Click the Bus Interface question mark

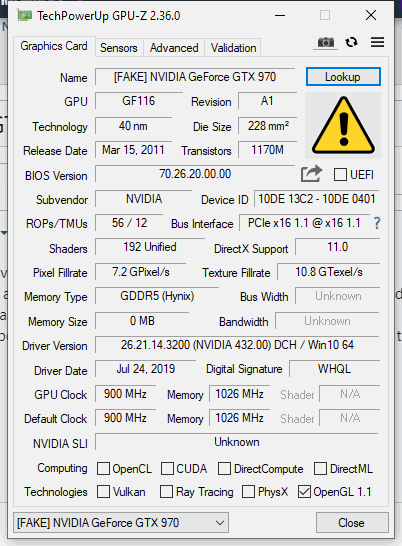[x=377, y=223]
